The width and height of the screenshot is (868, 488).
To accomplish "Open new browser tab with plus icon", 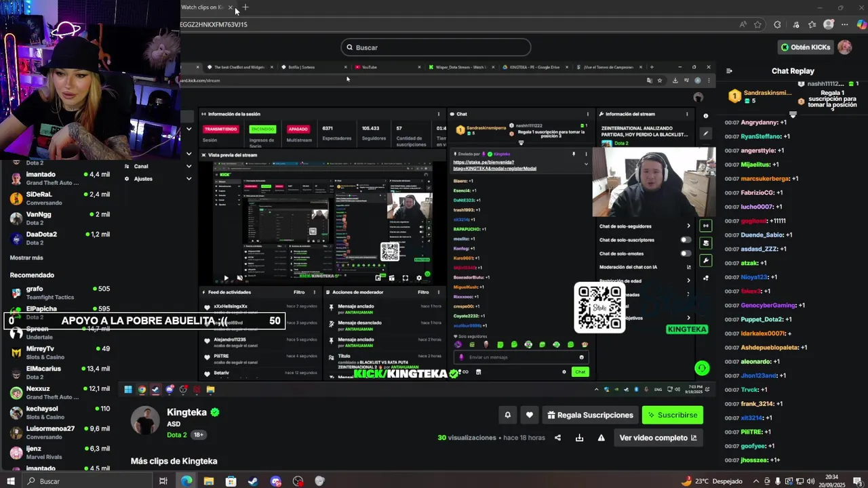I will [x=245, y=7].
